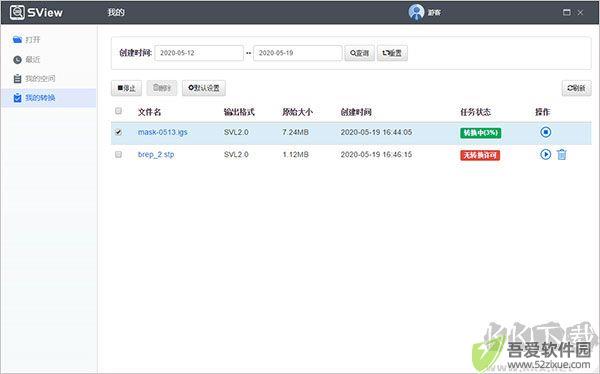Click the 1.12MB size cell
This screenshot has height=374, width=600.
point(295,155)
